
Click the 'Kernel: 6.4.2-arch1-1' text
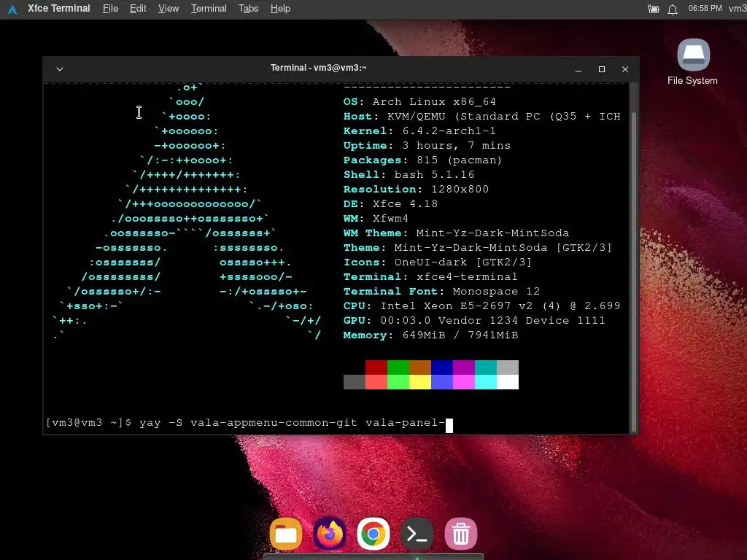coord(419,131)
